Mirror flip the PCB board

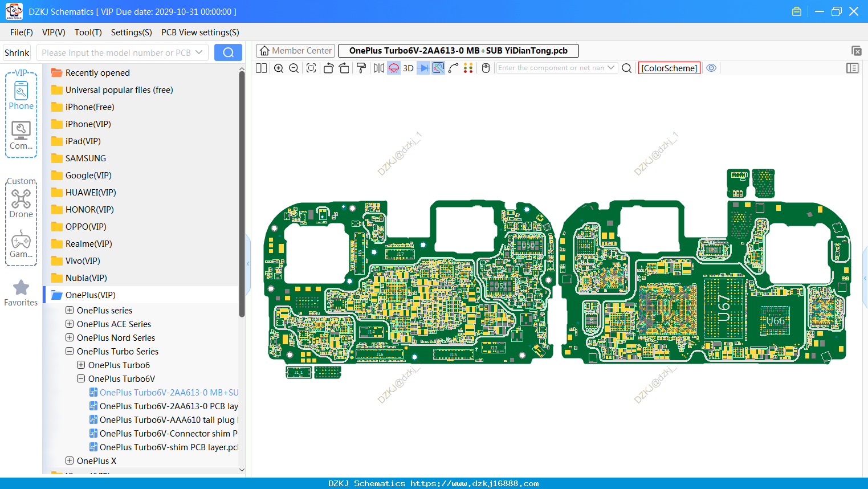(378, 68)
